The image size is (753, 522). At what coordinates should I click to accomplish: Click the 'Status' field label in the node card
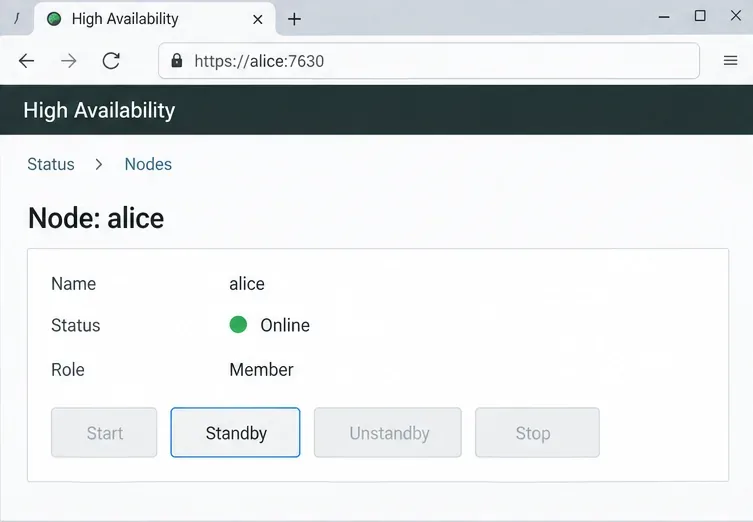point(75,325)
